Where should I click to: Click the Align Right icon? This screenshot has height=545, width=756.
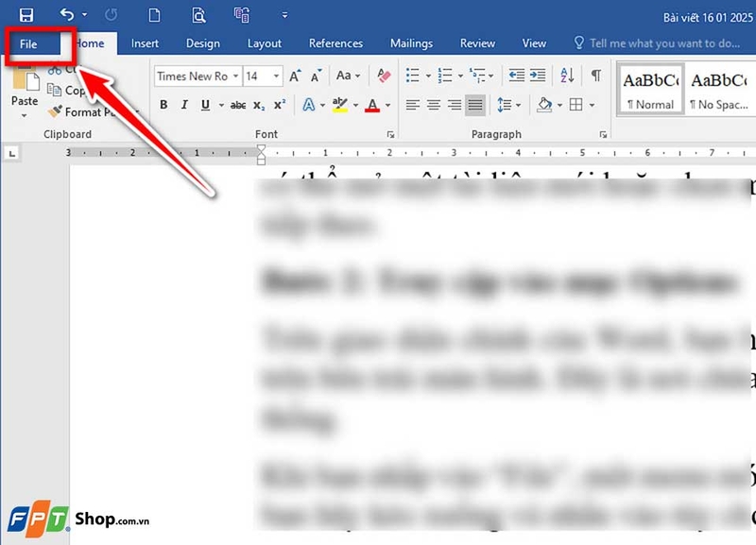(455, 105)
